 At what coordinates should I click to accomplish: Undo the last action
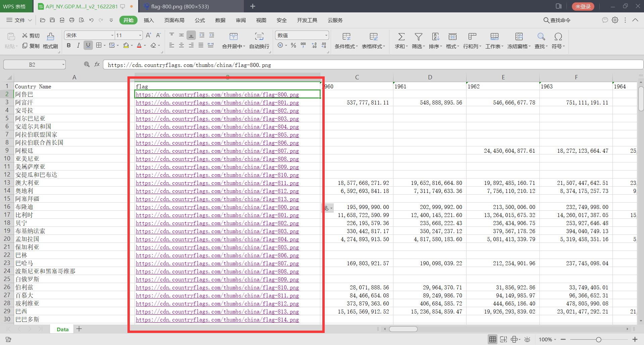tap(91, 20)
